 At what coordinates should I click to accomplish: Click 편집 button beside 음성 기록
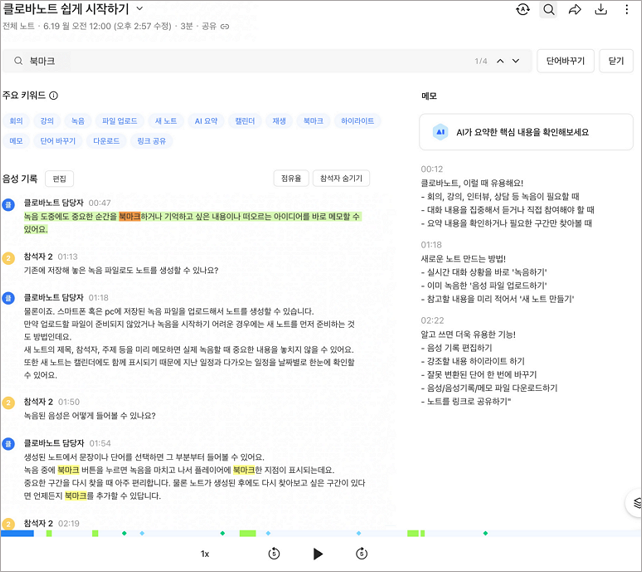[59, 179]
